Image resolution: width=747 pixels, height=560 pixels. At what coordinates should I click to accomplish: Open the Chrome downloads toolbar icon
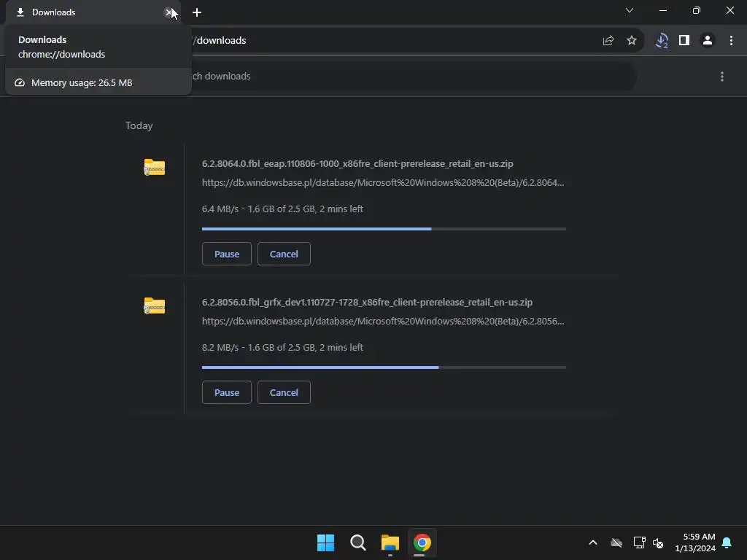point(661,41)
